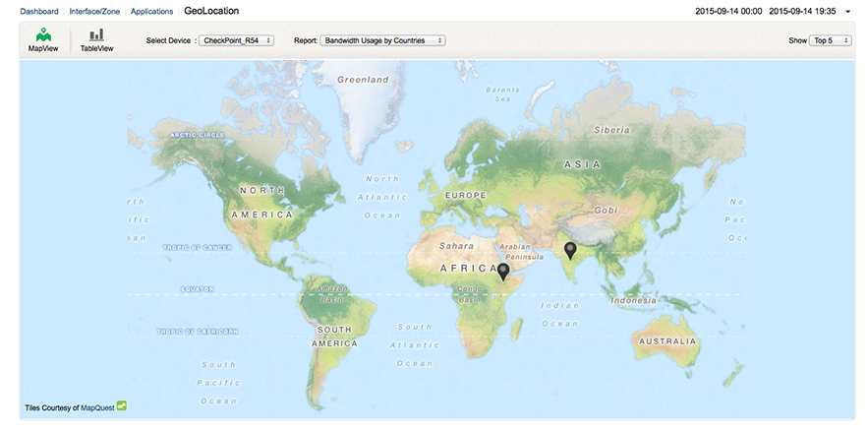
Task: Click the Report: label
Action: [x=306, y=40]
